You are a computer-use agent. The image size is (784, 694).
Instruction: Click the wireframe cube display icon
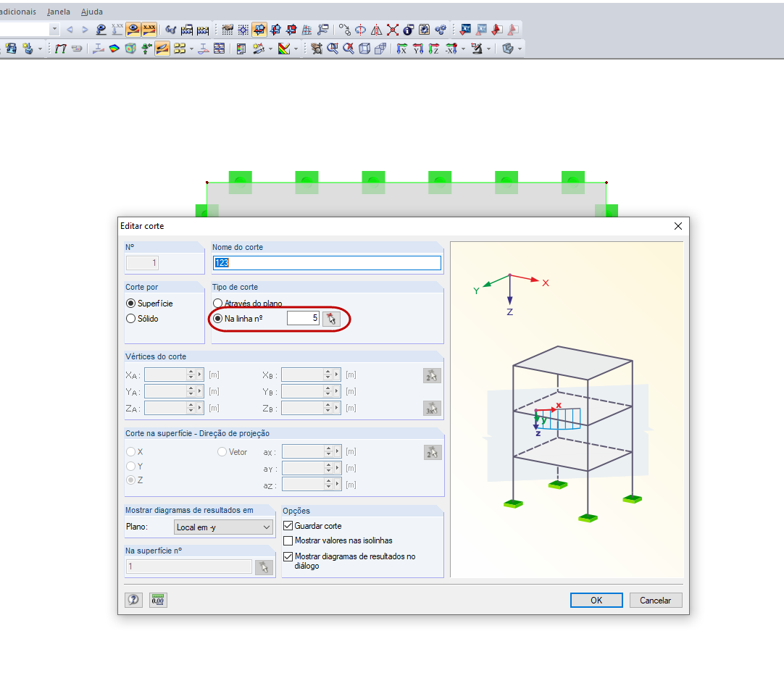point(364,49)
